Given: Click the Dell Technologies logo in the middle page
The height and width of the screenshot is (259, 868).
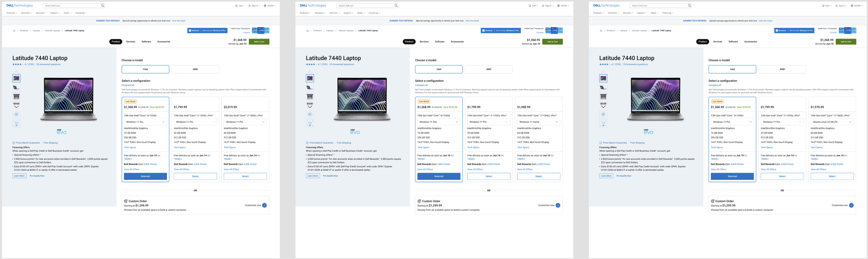Looking at the screenshot, I should point(313,6).
